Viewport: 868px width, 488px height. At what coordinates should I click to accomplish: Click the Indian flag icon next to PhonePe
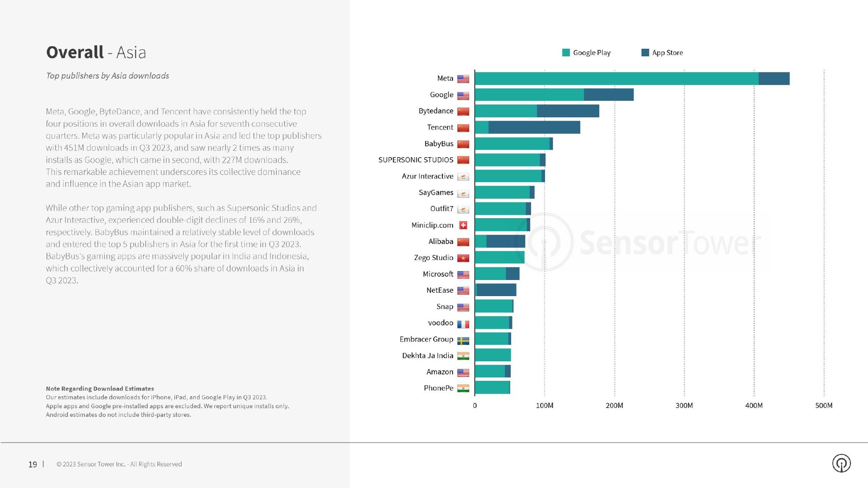[465, 388]
